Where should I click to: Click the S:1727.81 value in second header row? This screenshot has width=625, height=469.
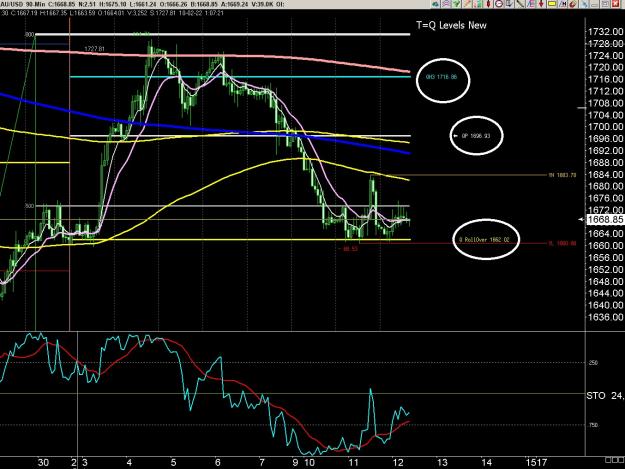coord(163,13)
